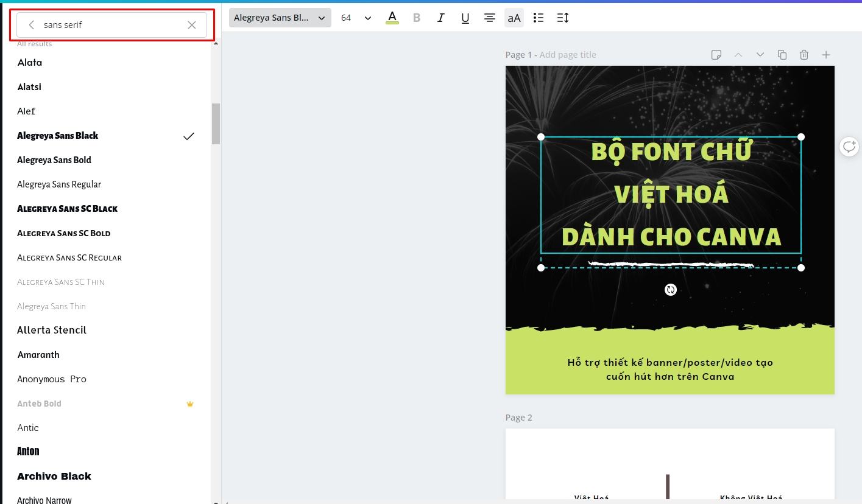
Task: Click Add page title field
Action: [568, 55]
